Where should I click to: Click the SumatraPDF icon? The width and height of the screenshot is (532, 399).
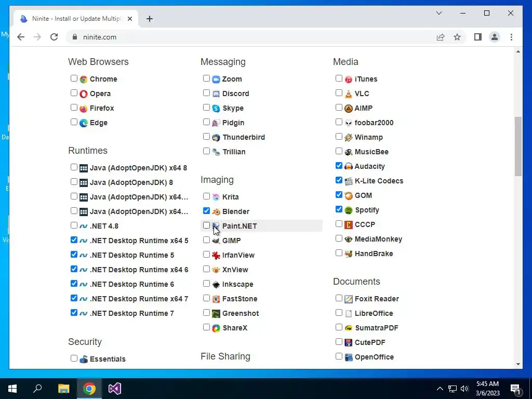coord(349,328)
